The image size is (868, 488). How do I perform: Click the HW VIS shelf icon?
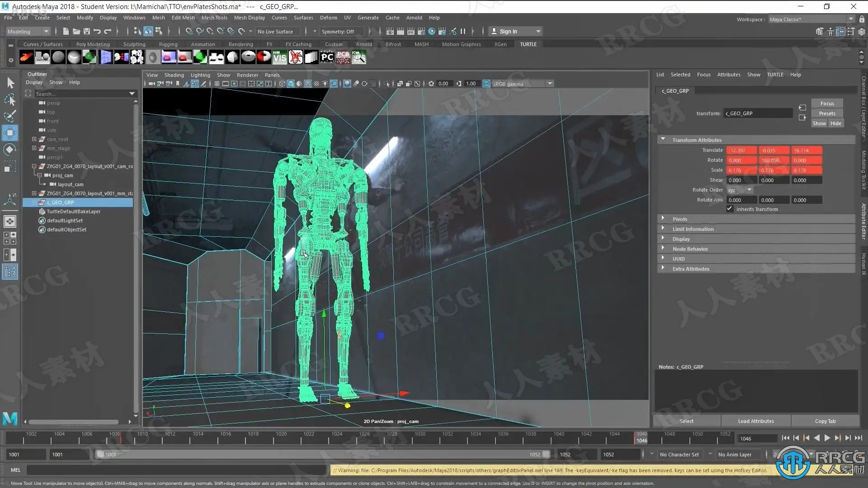279,57
